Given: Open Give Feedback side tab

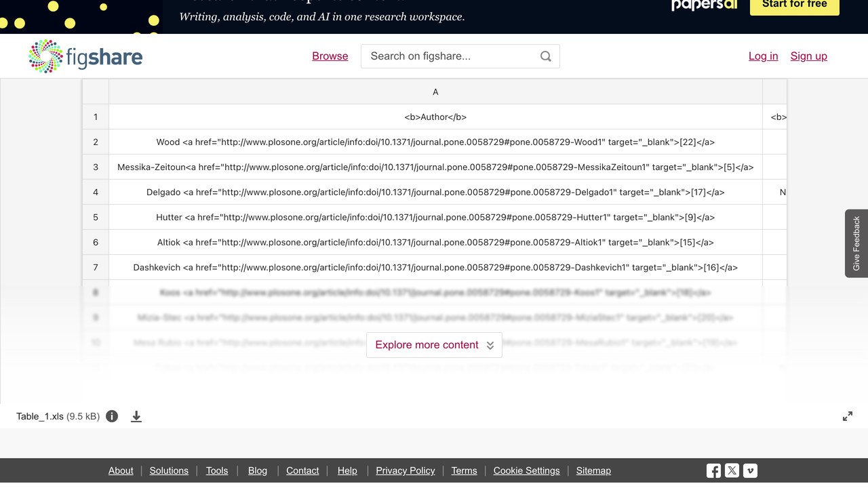Looking at the screenshot, I should coord(856,243).
